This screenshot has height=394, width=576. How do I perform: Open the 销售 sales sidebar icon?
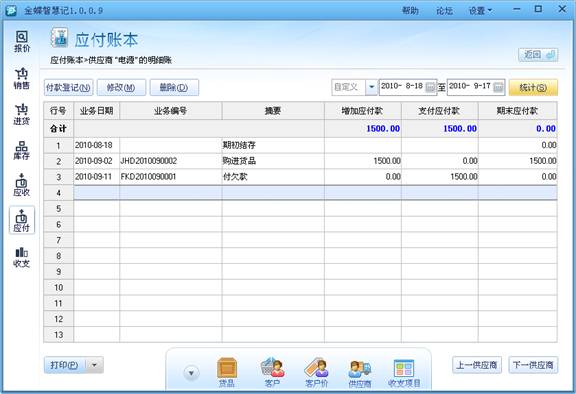[x=22, y=79]
